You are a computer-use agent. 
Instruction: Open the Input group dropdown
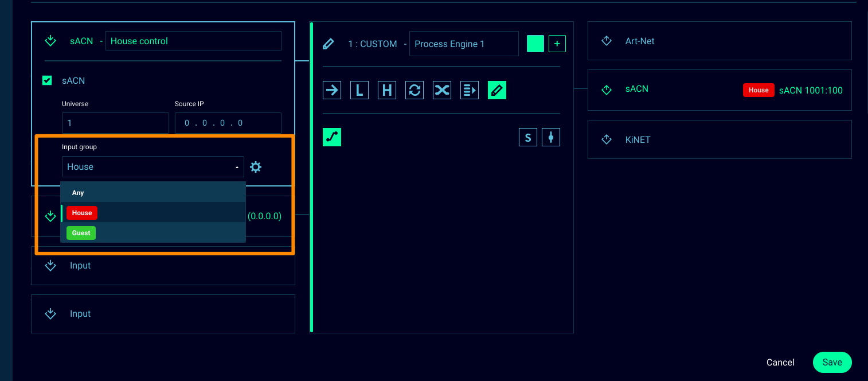coord(153,167)
